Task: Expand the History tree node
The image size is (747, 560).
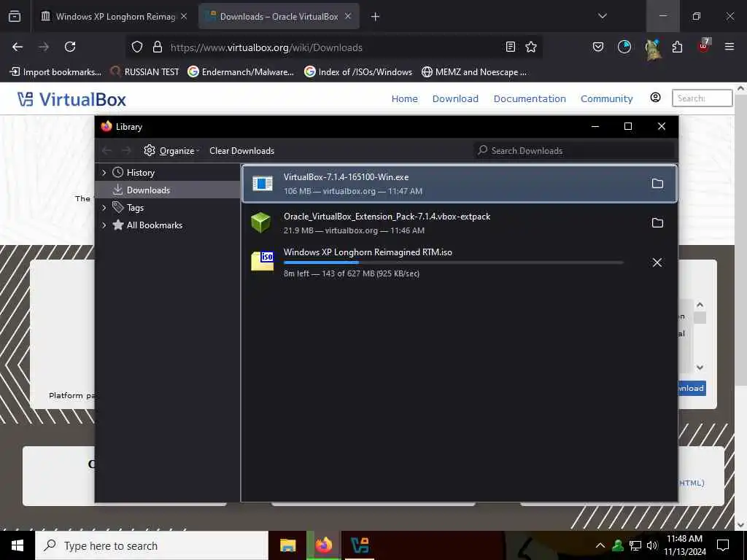Action: click(104, 172)
